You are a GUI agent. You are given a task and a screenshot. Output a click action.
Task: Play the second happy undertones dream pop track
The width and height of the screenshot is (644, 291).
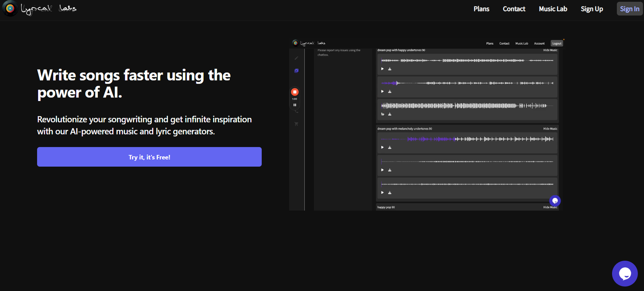point(382,91)
